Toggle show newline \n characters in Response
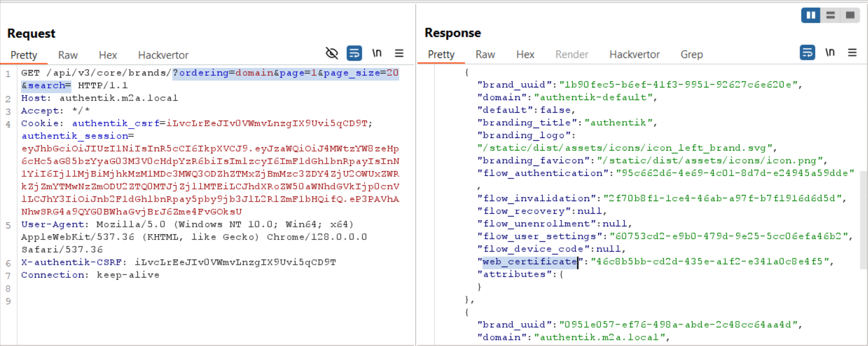 click(830, 52)
